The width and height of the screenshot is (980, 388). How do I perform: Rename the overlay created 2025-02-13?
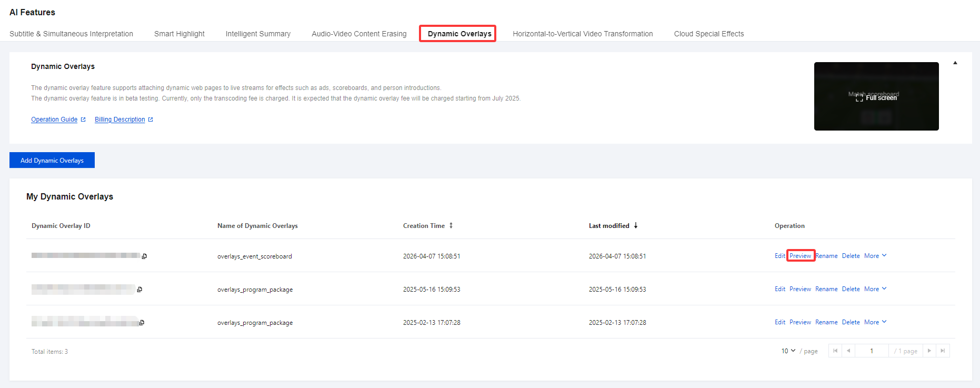coord(826,322)
